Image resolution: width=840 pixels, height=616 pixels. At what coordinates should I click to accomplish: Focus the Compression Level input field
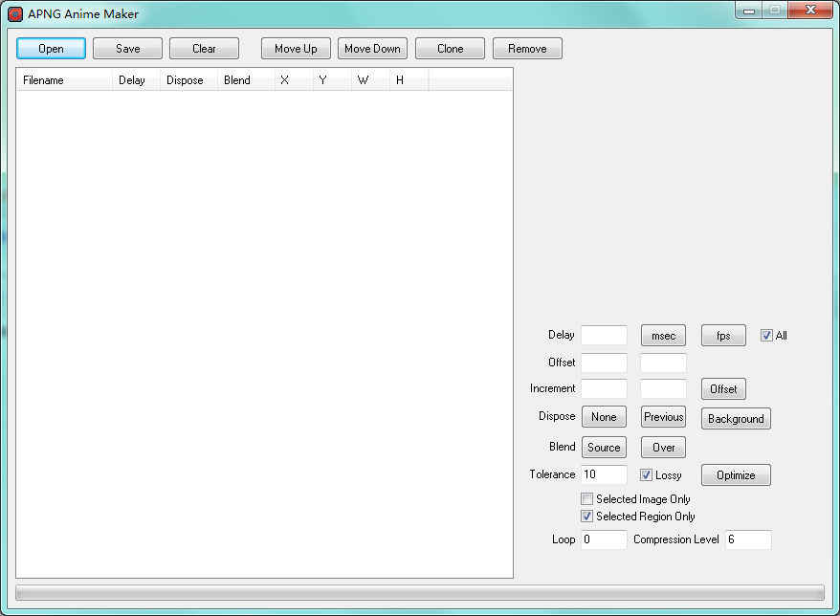point(748,539)
